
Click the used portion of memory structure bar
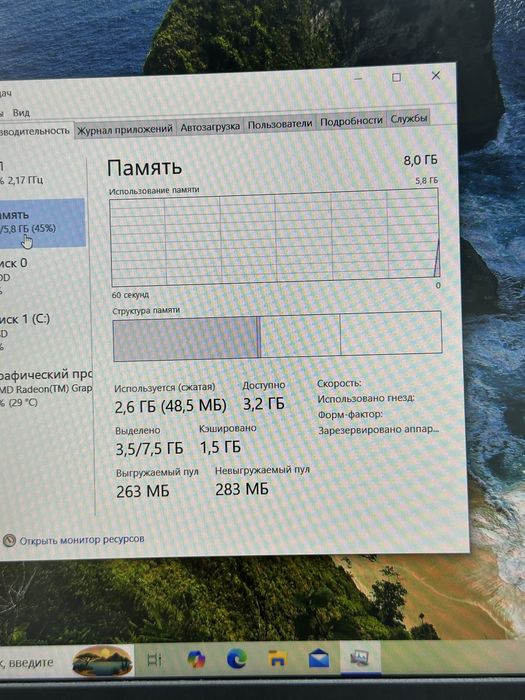[x=185, y=338]
